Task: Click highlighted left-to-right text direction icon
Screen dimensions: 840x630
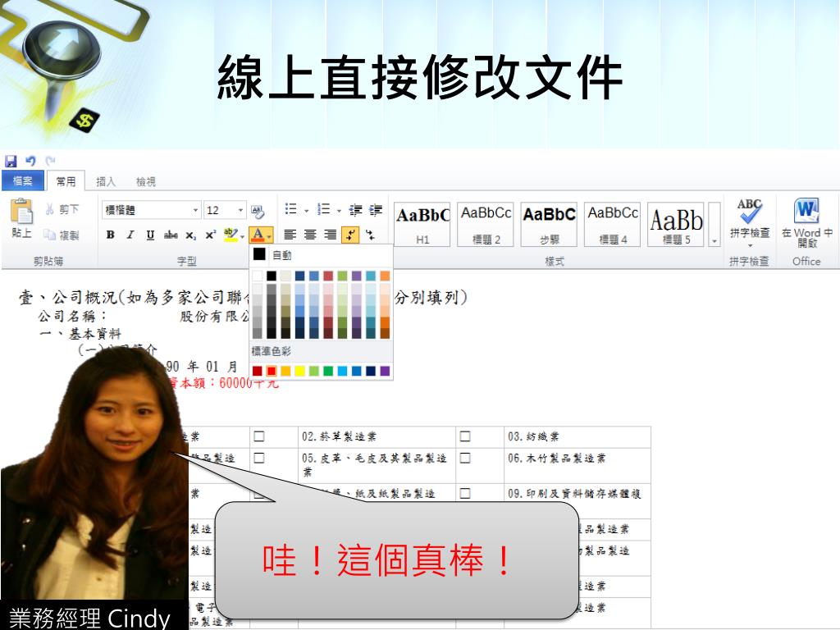Action: click(350, 235)
